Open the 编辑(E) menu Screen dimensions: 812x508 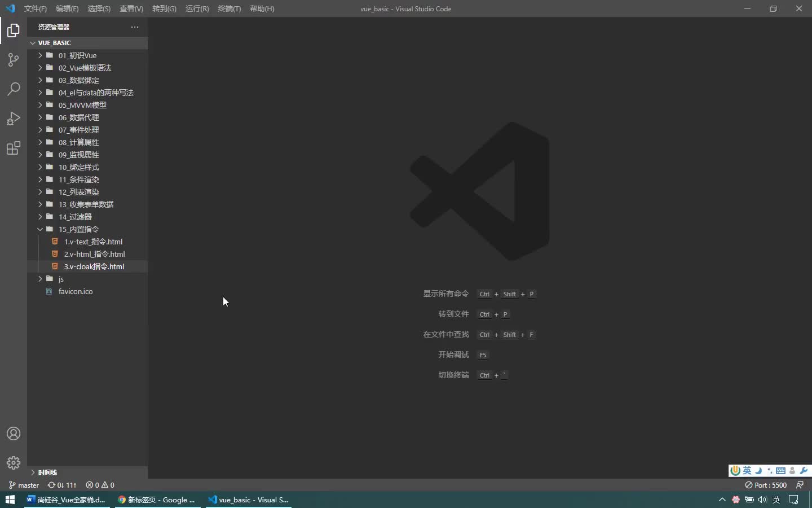pyautogui.click(x=67, y=8)
